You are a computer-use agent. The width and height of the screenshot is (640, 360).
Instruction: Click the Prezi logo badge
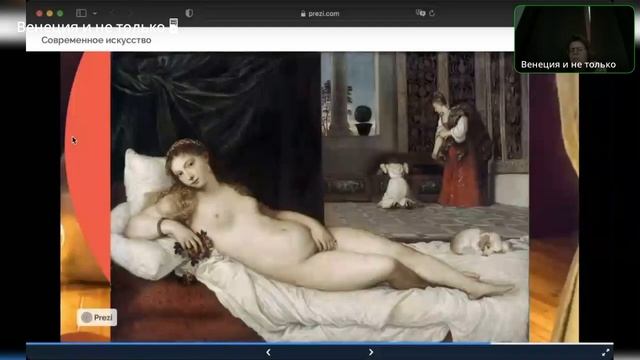tap(97, 318)
